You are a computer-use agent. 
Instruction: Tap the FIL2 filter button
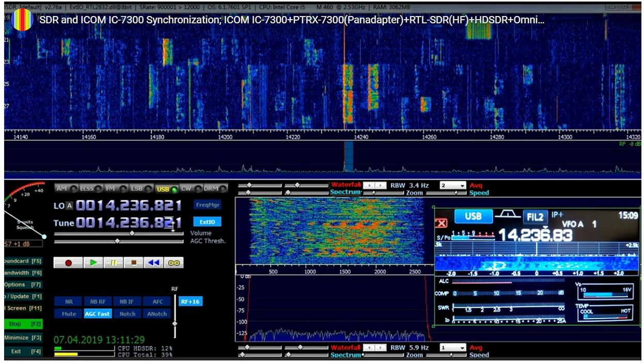coord(535,216)
